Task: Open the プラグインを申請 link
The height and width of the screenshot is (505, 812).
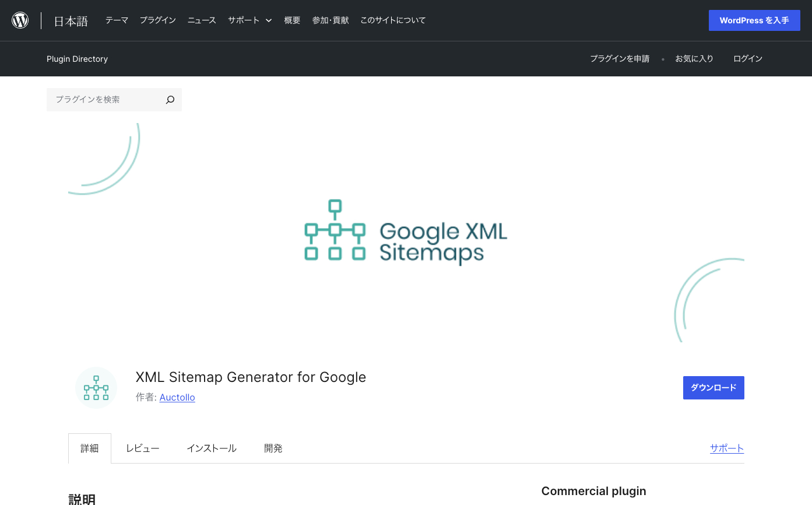Action: [x=620, y=59]
